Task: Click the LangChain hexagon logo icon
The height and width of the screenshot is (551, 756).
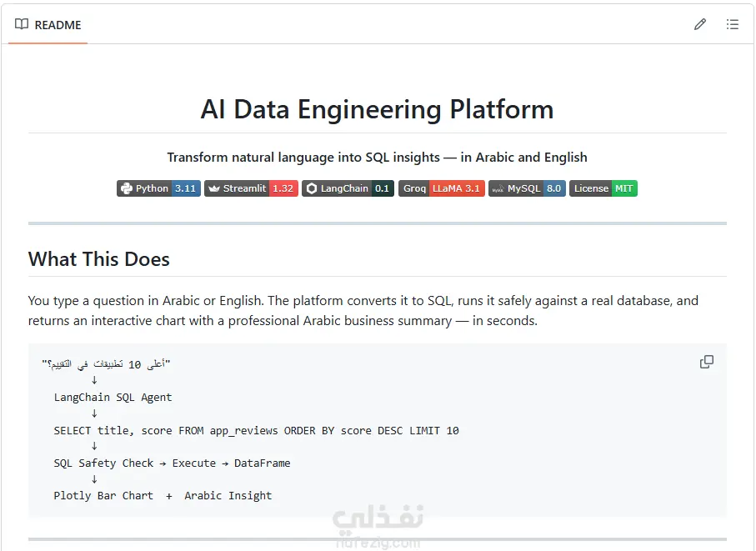Action: pos(312,188)
